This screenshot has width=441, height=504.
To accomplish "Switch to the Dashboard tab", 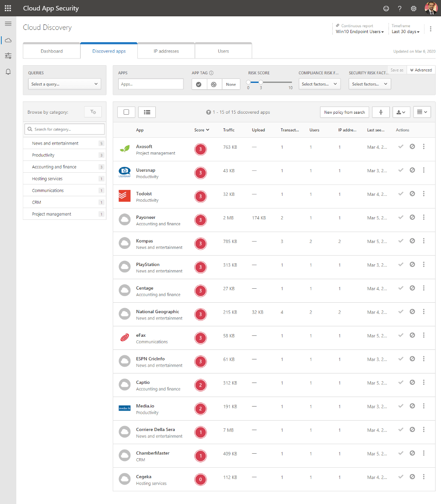I will (52, 51).
